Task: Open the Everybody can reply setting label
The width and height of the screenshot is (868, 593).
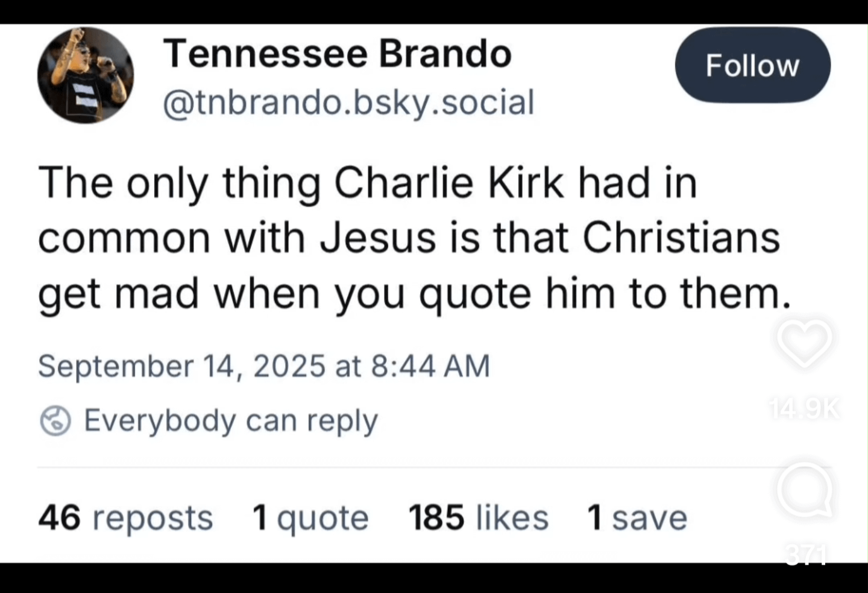Action: pos(231,420)
